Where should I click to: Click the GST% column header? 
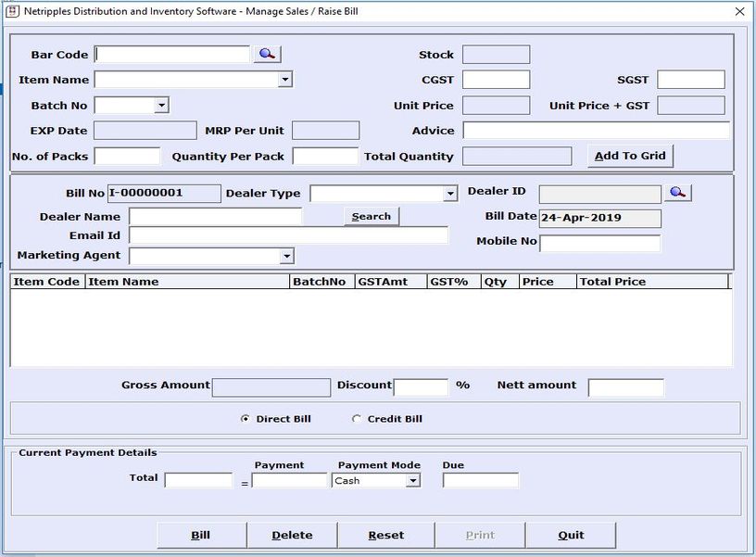click(x=454, y=282)
